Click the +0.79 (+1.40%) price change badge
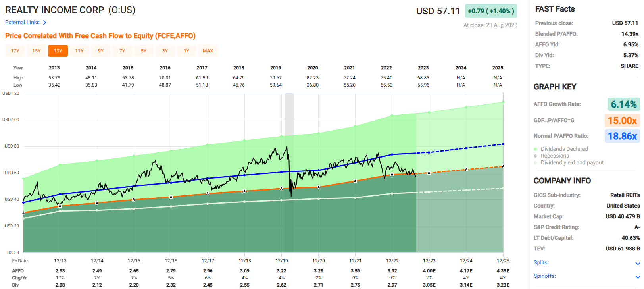The width and height of the screenshot is (644, 289). pos(491,11)
